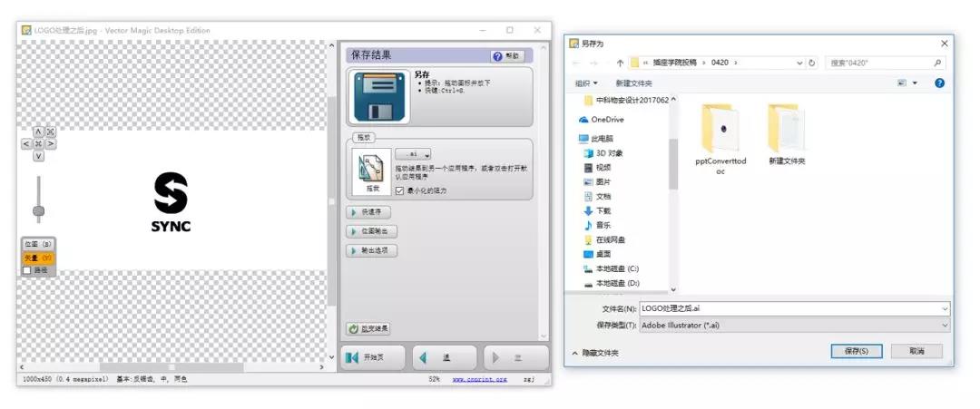This screenshot has width=980, height=409.
Task: Go up one folder level arrow
Action: 620,63
